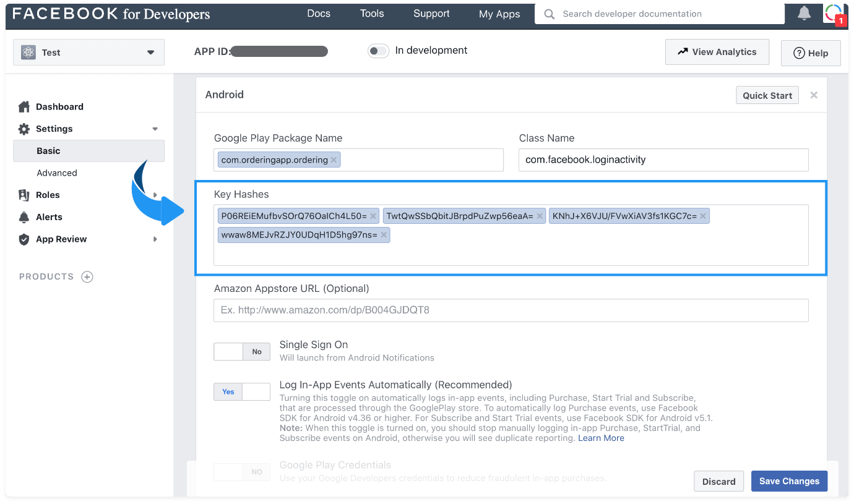Click the PRODUCTS section label

(46, 276)
